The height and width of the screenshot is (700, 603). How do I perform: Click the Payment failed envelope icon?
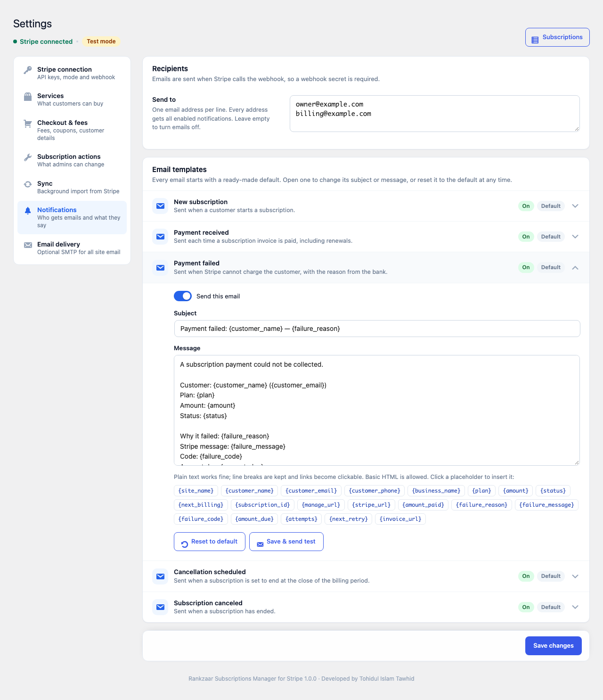(160, 268)
